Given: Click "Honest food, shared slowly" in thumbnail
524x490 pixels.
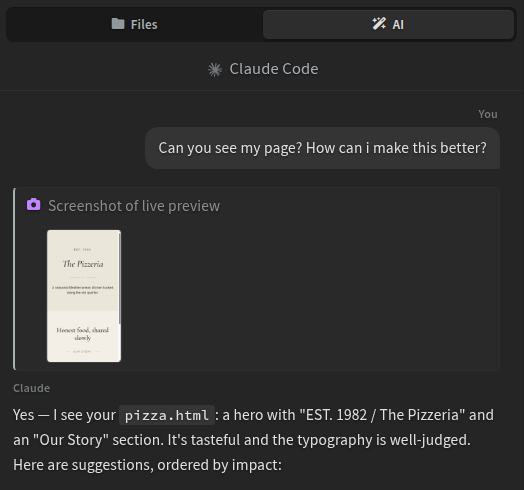Looking at the screenshot, I should pyautogui.click(x=83, y=334).
